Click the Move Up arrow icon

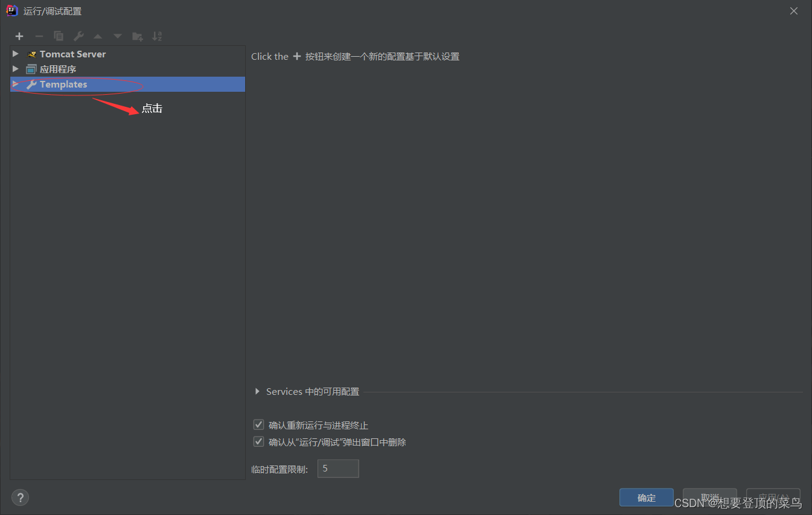(x=98, y=36)
